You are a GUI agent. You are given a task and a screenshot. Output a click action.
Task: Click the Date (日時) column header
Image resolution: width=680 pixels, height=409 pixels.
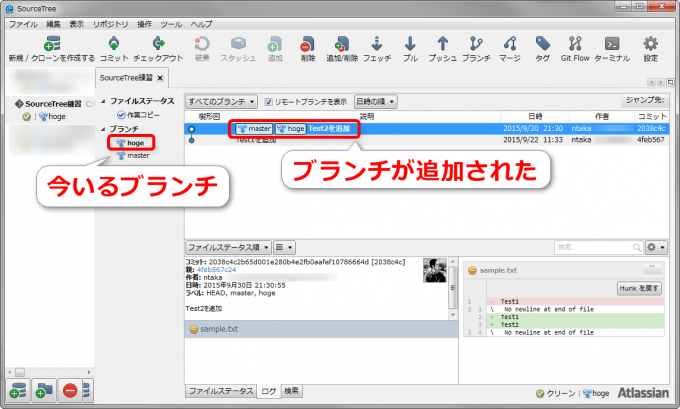[x=534, y=116]
